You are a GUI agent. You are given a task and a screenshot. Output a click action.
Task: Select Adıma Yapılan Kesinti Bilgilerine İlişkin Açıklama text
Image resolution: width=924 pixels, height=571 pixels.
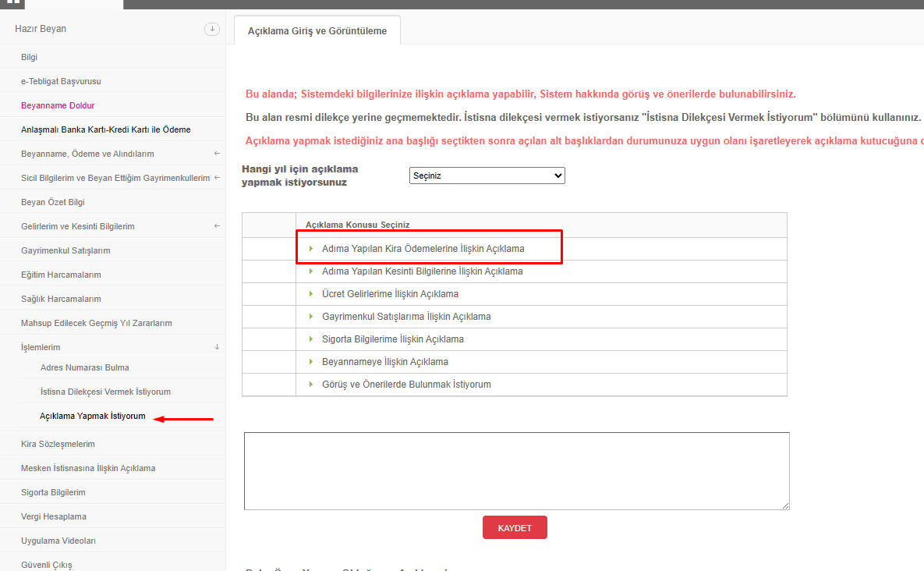point(422,271)
